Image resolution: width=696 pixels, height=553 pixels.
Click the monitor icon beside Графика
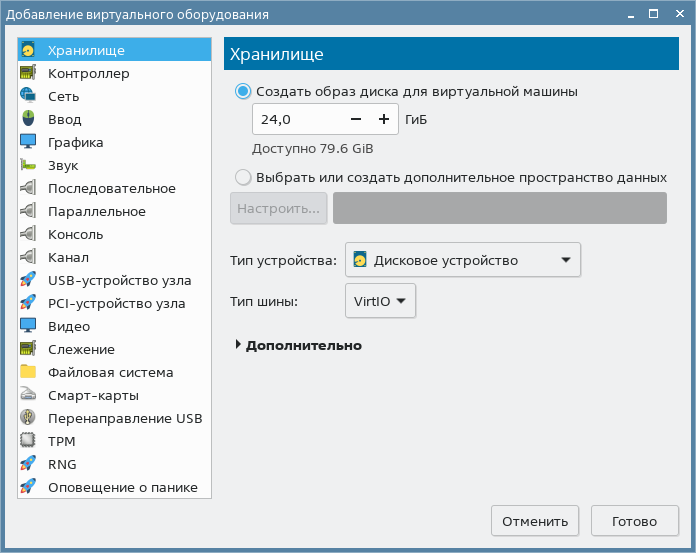28,143
